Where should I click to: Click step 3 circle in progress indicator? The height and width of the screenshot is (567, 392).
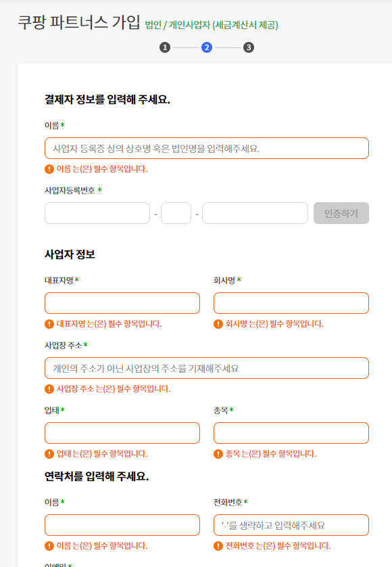coord(249,47)
